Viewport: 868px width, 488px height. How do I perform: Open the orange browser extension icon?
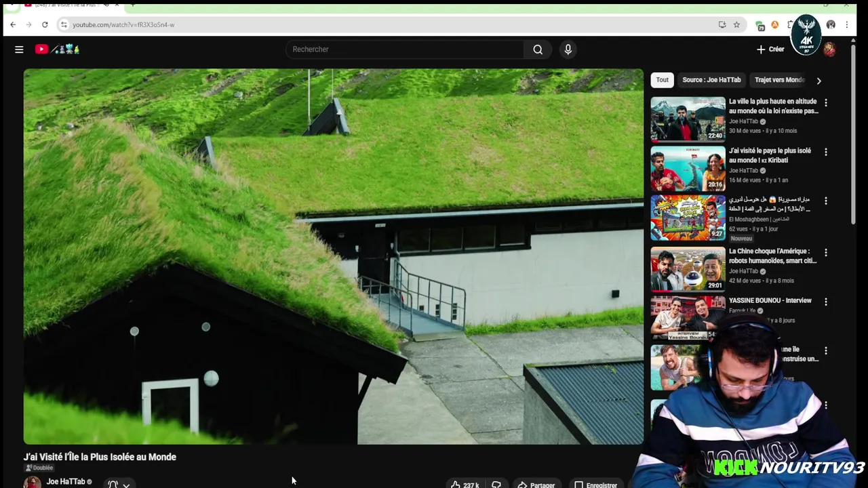(x=774, y=25)
